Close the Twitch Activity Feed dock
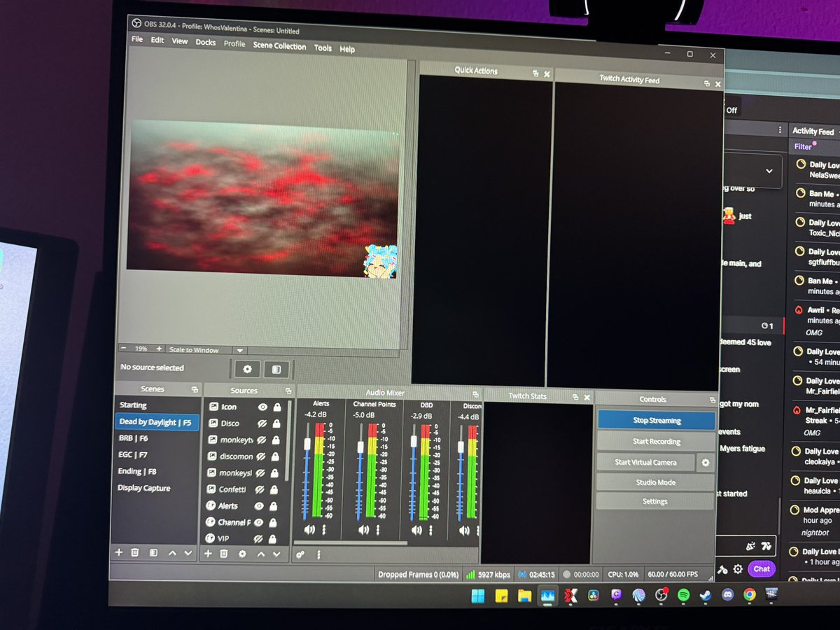 717,84
